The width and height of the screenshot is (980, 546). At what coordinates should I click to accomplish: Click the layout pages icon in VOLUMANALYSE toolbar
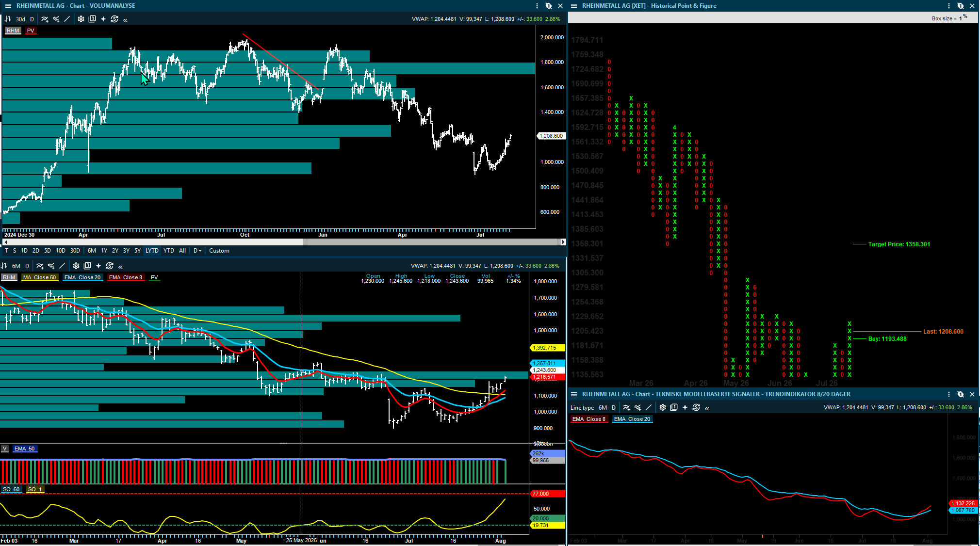pos(92,19)
